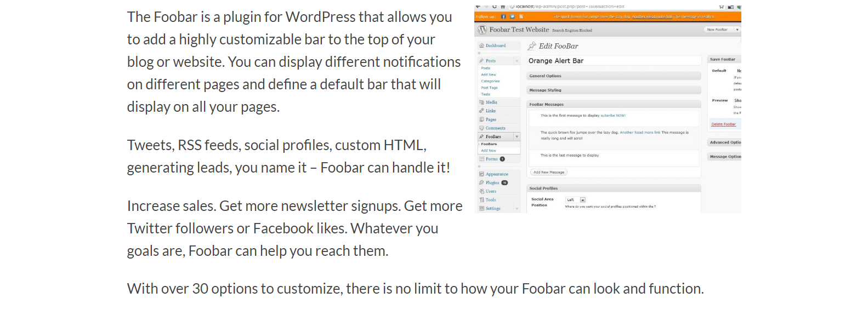Expand the Settings menu with its arrow
The width and height of the screenshot is (868, 315).
click(x=517, y=209)
